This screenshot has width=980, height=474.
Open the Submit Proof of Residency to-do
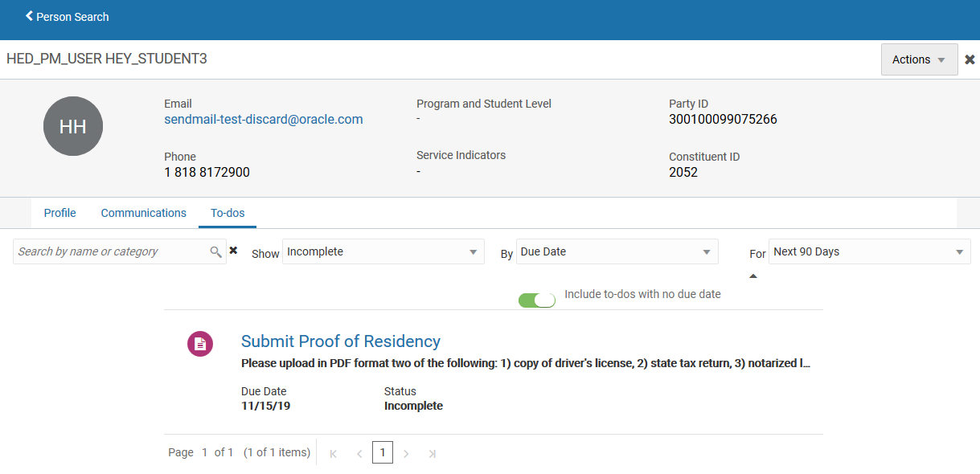coord(340,341)
